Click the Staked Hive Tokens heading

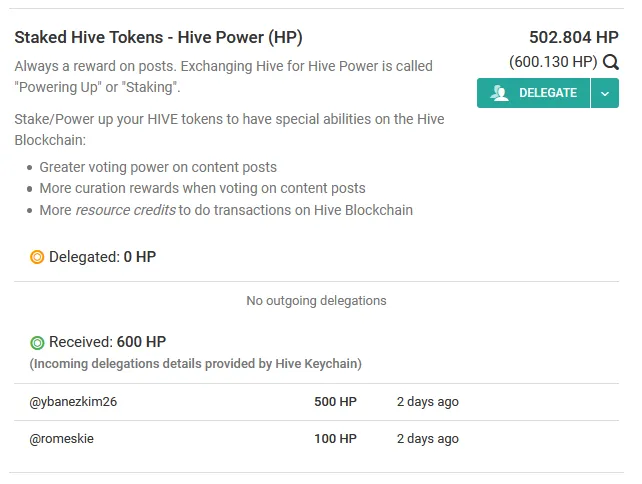[x=158, y=37]
